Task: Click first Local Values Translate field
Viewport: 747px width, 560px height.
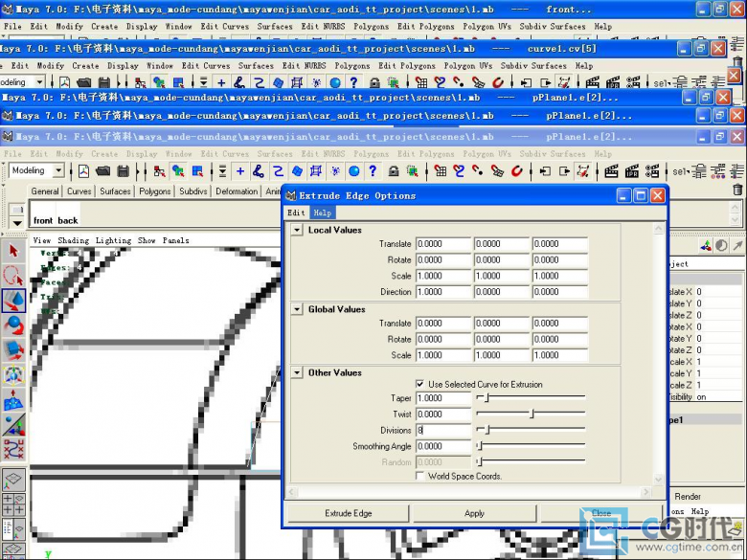Action: coord(443,244)
